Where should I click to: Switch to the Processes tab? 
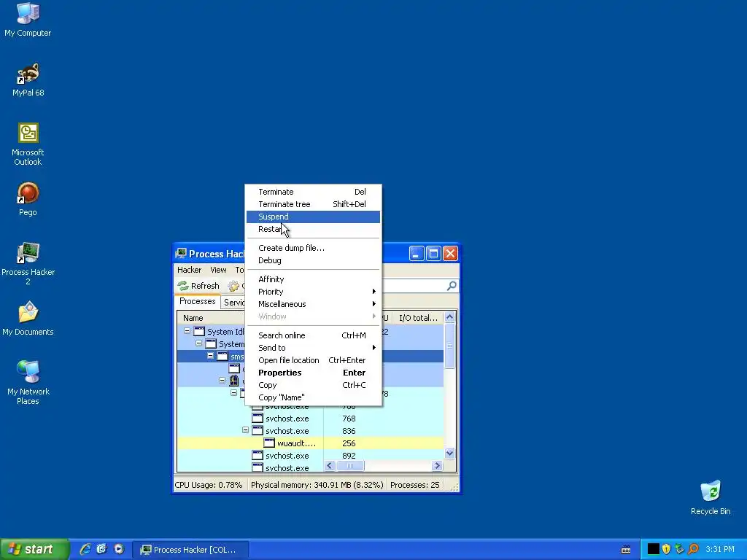coord(197,301)
